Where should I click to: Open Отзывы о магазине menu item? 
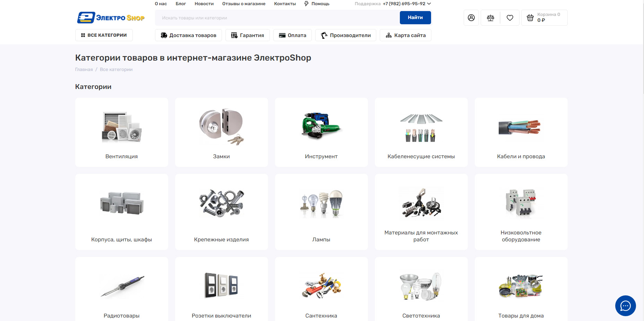pyautogui.click(x=244, y=3)
